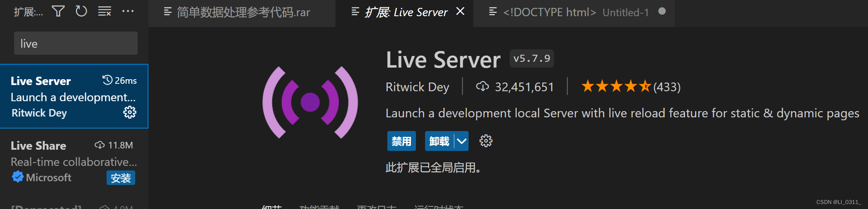Click the version badge v5.7.9

pyautogui.click(x=532, y=58)
